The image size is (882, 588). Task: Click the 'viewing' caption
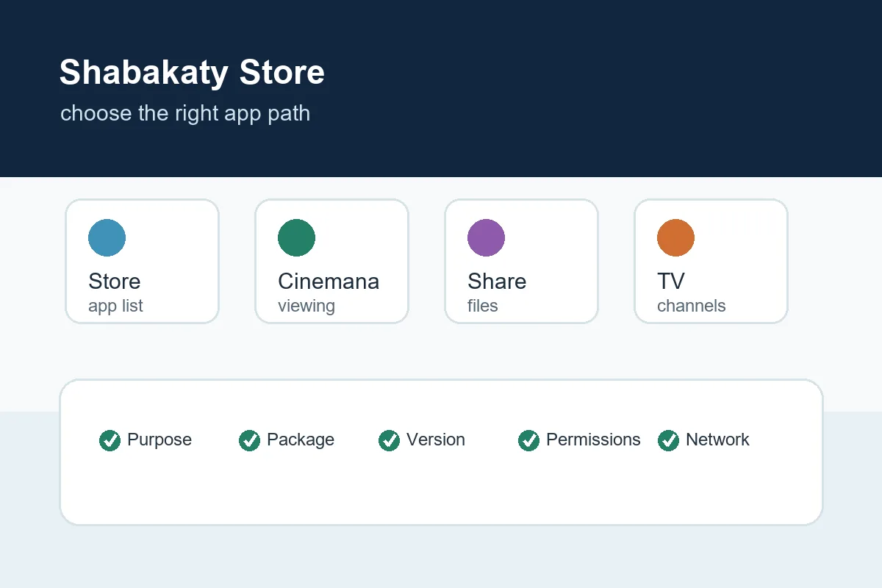pyautogui.click(x=306, y=306)
